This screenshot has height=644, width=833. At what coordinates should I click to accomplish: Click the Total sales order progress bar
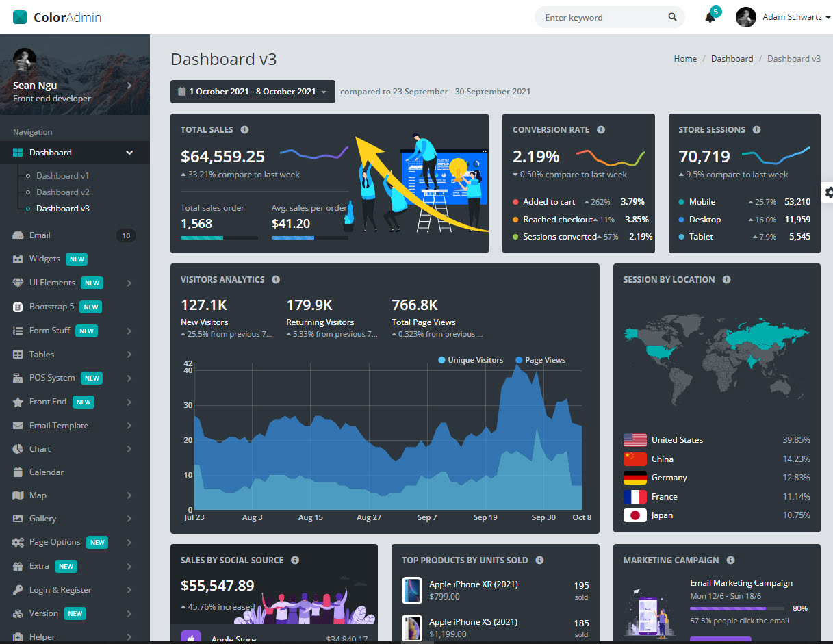point(219,237)
